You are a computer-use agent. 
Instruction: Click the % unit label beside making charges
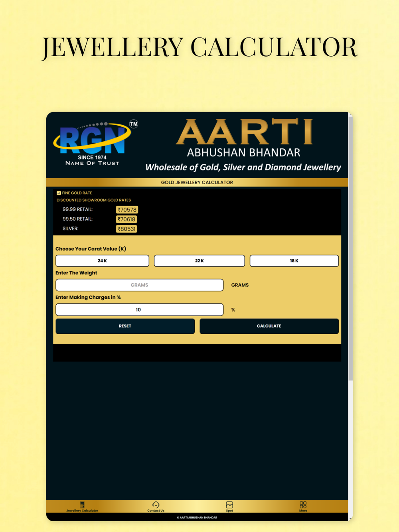click(233, 310)
